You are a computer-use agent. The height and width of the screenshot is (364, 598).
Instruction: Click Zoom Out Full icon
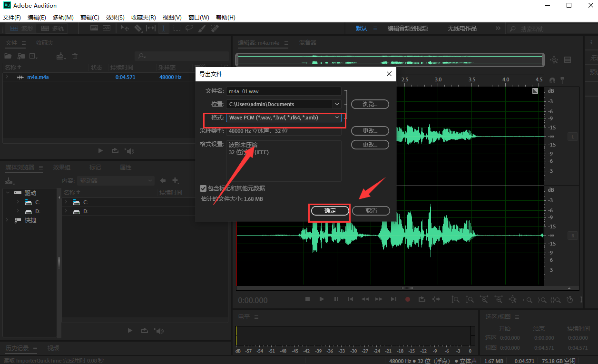[513, 299]
